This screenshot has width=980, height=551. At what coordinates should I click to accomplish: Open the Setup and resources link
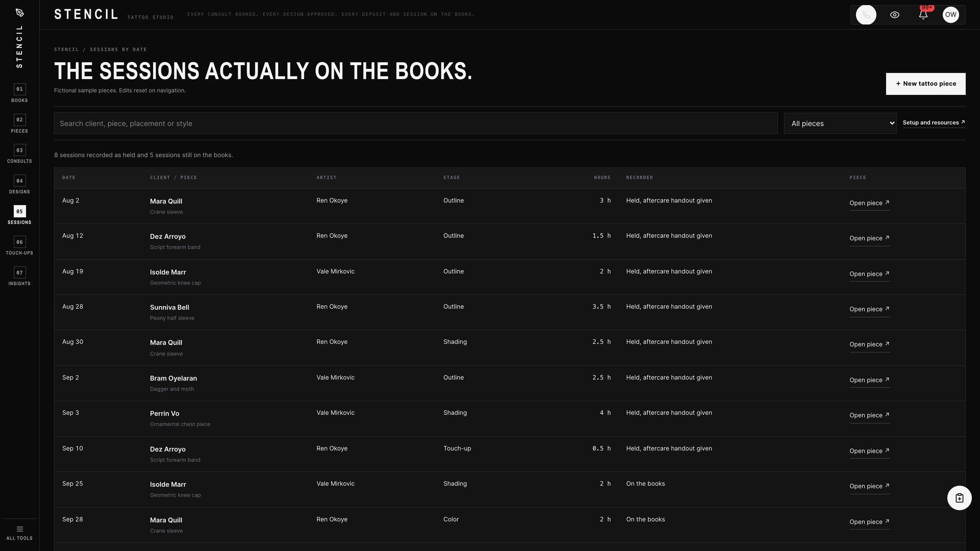pyautogui.click(x=934, y=122)
